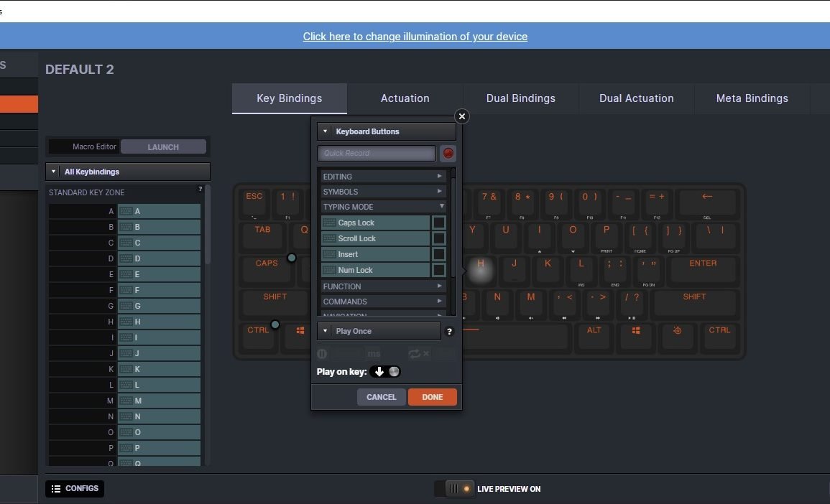The image size is (830, 504).
Task: Click the keybindings list scrollbar
Action: [x=208, y=225]
